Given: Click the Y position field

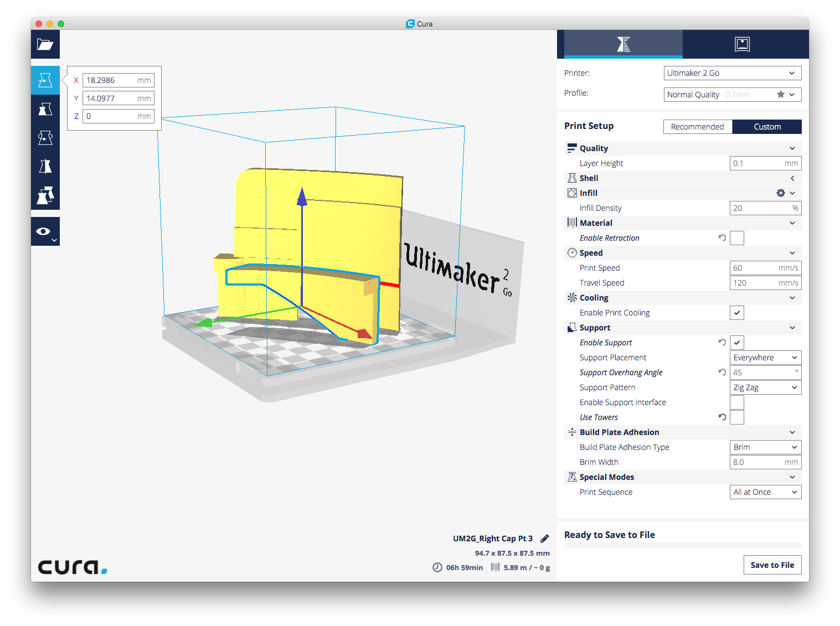Looking at the screenshot, I should [x=118, y=99].
